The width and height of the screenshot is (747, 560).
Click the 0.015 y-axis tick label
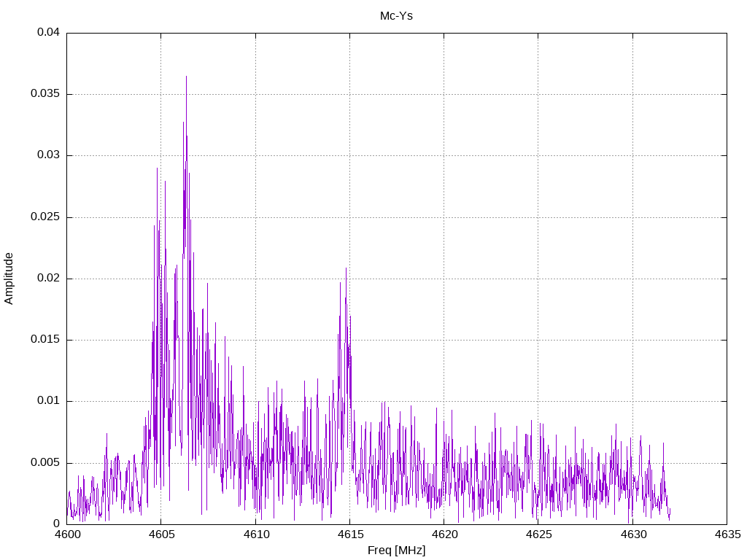pyautogui.click(x=46, y=340)
